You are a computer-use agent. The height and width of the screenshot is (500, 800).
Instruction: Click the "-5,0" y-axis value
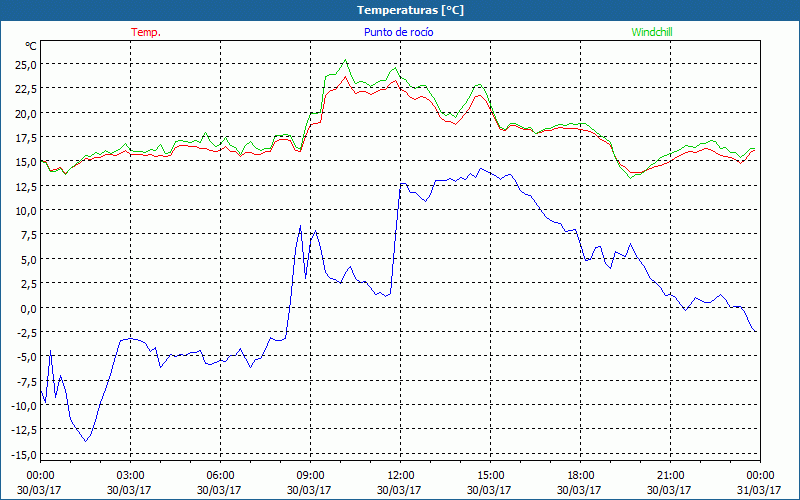28,357
